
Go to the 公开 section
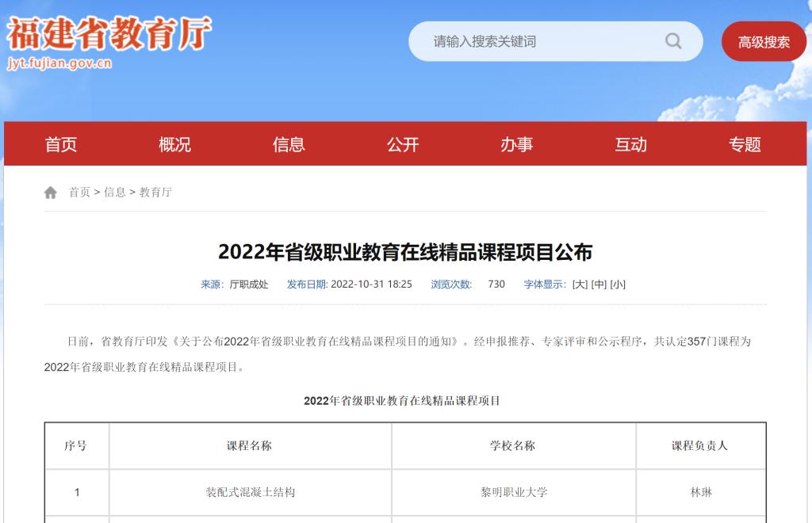point(403,144)
